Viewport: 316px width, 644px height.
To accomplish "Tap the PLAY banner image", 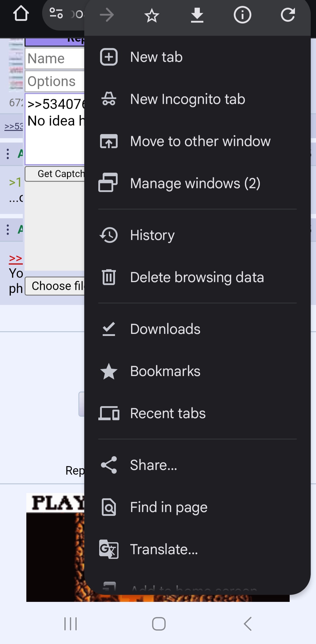I will (x=55, y=547).
